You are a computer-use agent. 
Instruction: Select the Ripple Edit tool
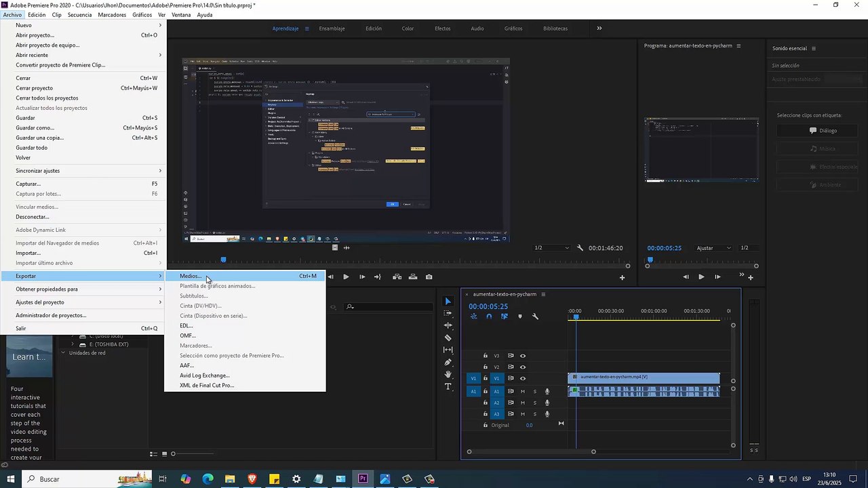coord(448,325)
